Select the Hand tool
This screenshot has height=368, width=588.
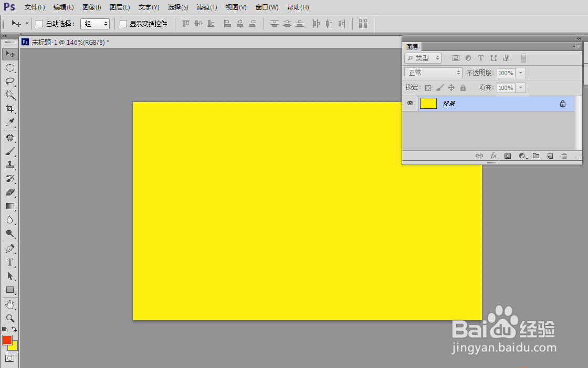pyautogui.click(x=10, y=304)
